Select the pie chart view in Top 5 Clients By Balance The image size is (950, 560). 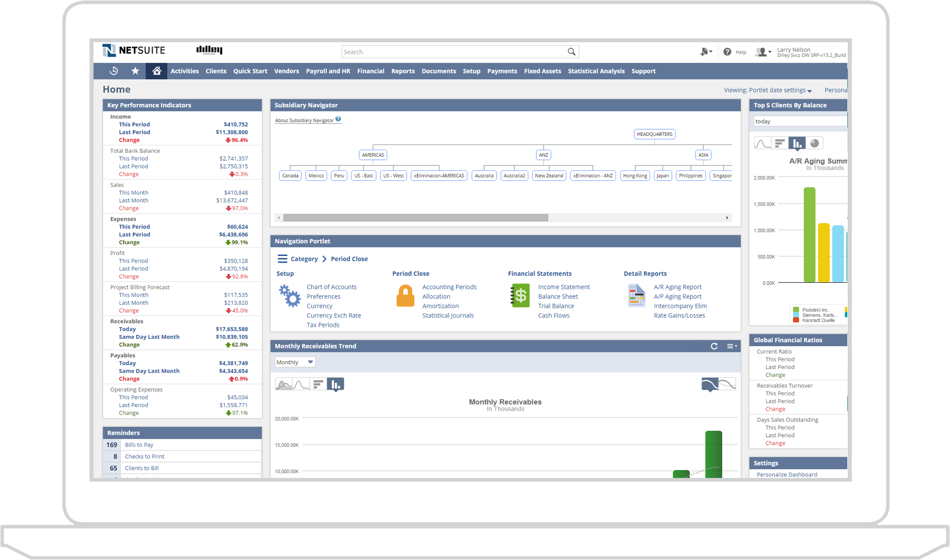tap(814, 143)
